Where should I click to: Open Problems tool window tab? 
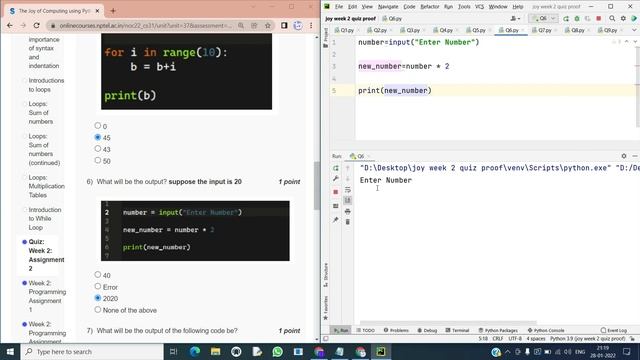tap(396, 330)
